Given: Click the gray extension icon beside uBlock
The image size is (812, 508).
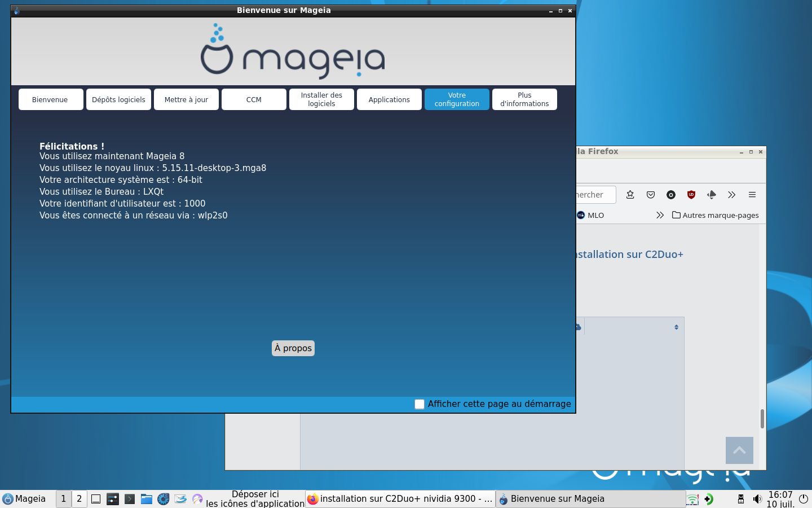Looking at the screenshot, I should (x=712, y=195).
